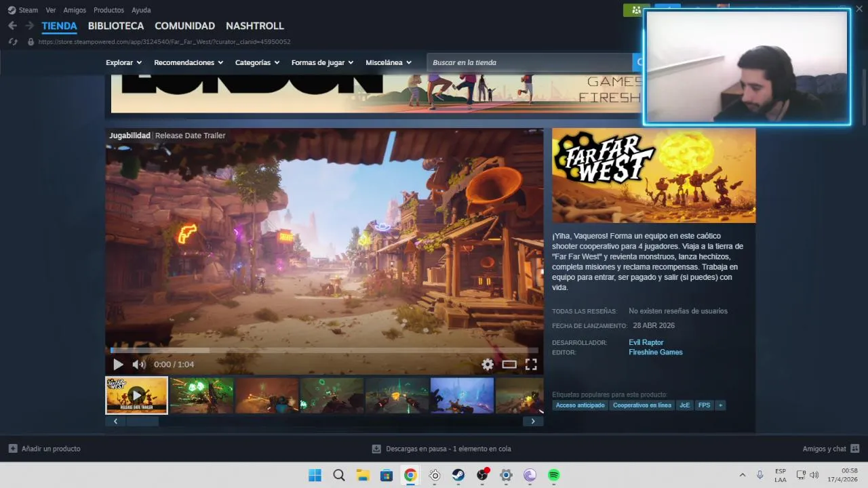This screenshot has width=868, height=488.
Task: Expand the Formas de jugar dropdown
Action: point(322,62)
